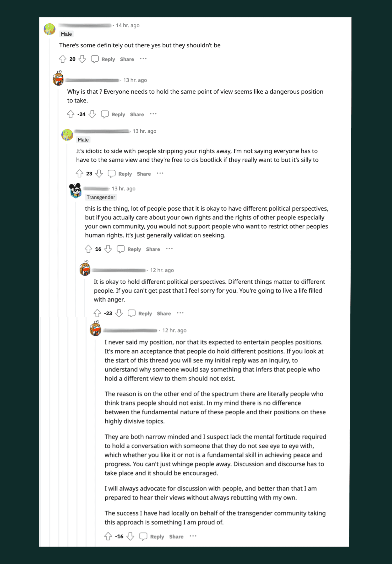Click comment bubble icon on -16 comment

pos(143,536)
